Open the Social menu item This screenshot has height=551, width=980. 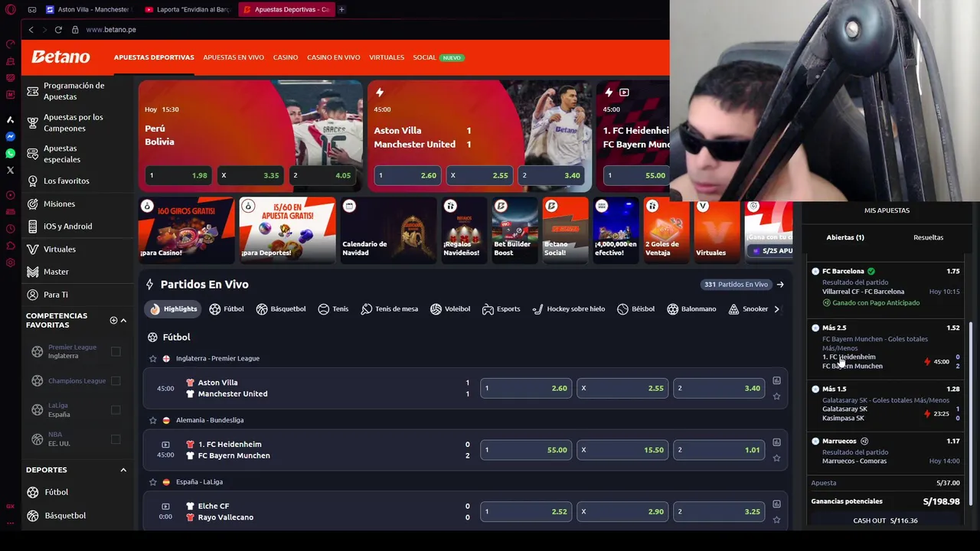(x=424, y=57)
